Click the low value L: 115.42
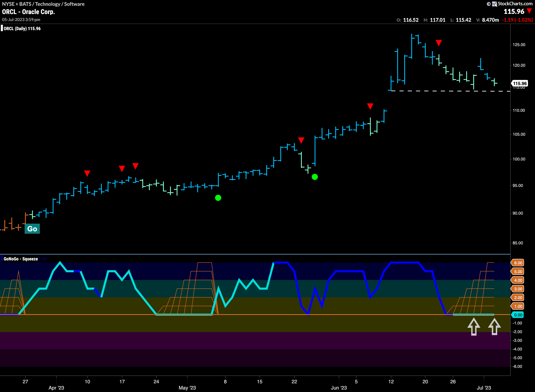The height and width of the screenshot is (392, 535). click(x=461, y=20)
